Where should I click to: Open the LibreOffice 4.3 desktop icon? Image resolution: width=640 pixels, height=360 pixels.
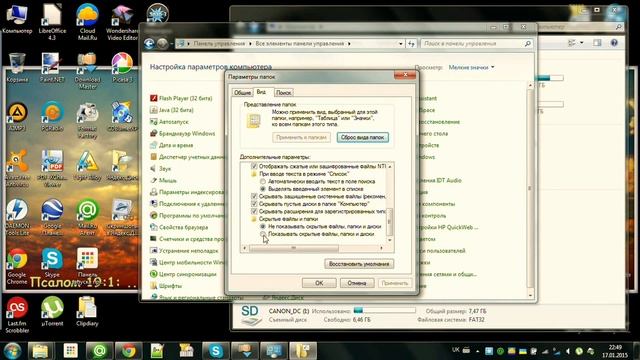click(x=52, y=22)
